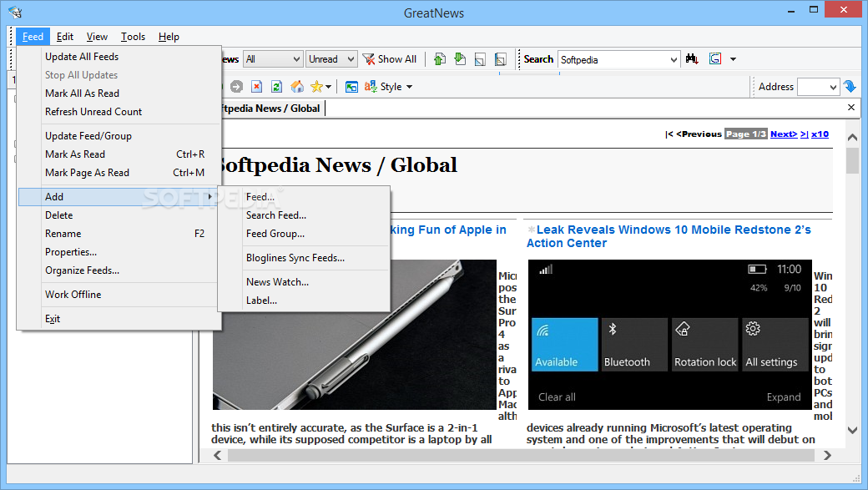This screenshot has height=490, width=868.
Task: Open the Style dropdown menu
Action: (389, 87)
